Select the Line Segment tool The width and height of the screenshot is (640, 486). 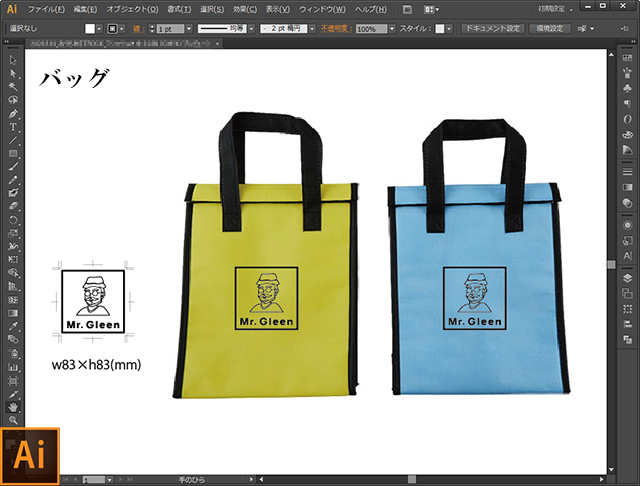click(x=13, y=140)
